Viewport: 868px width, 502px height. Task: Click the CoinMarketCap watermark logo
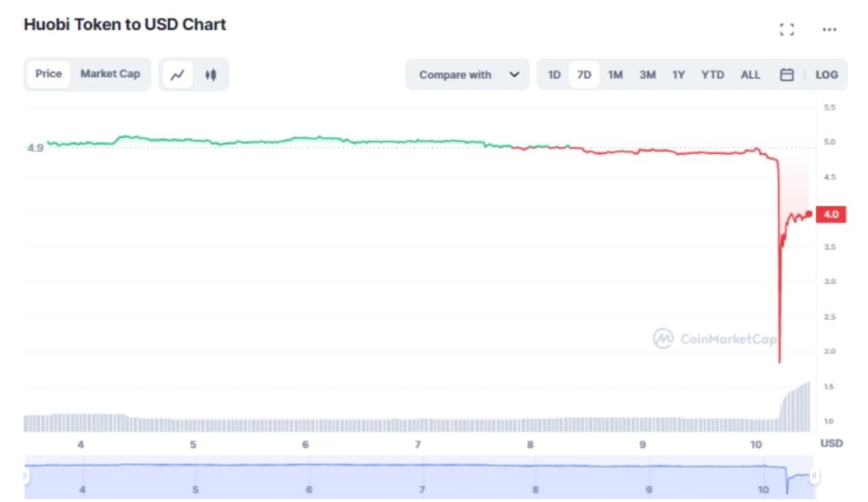pos(715,338)
